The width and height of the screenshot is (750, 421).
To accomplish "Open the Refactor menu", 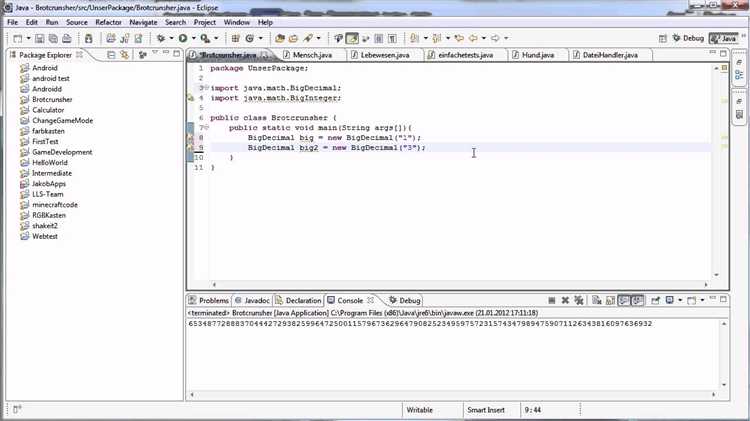I will pyautogui.click(x=108, y=21).
